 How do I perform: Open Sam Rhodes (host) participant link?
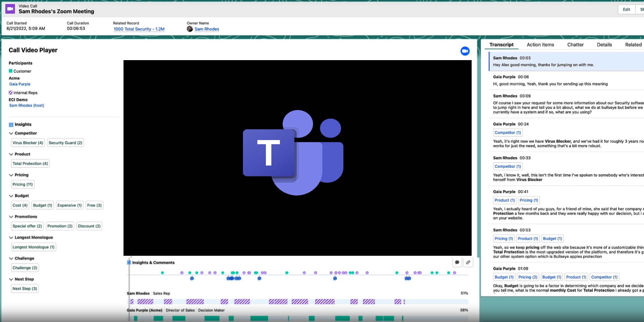26,106
